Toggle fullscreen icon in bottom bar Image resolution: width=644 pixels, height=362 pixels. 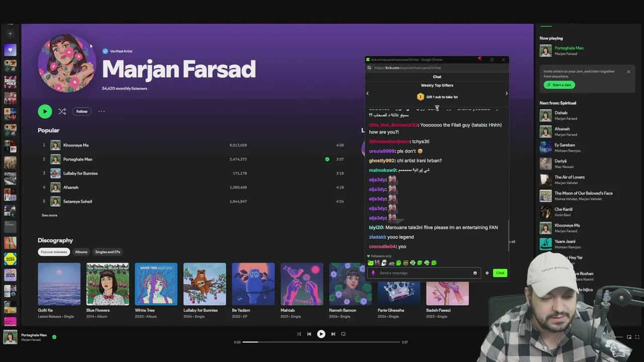click(637, 337)
